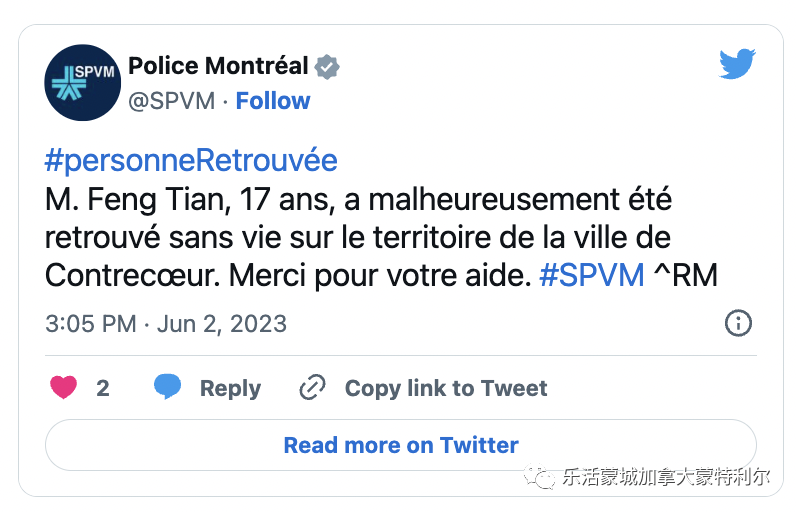The image size is (796, 512).
Task: Like the tweet with the heart icon
Action: pyautogui.click(x=63, y=387)
